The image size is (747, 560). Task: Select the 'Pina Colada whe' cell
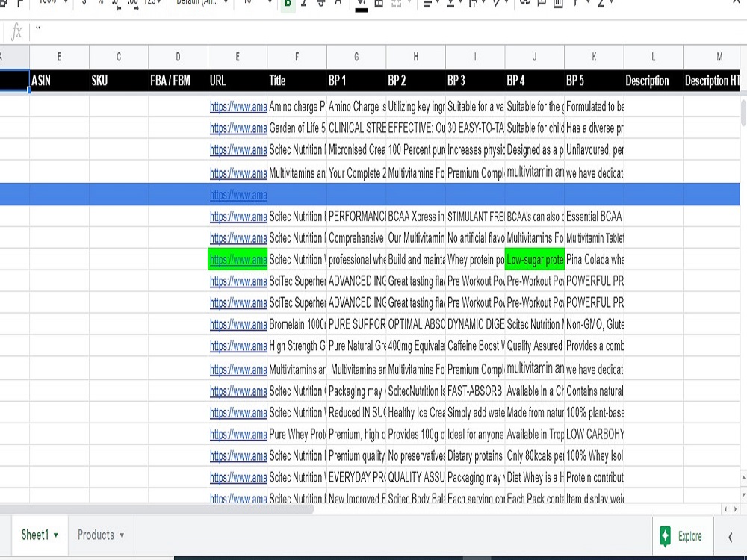(x=594, y=260)
